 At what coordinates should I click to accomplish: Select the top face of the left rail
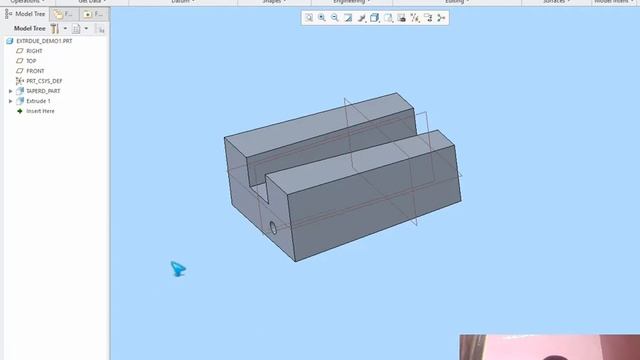[x=318, y=124]
